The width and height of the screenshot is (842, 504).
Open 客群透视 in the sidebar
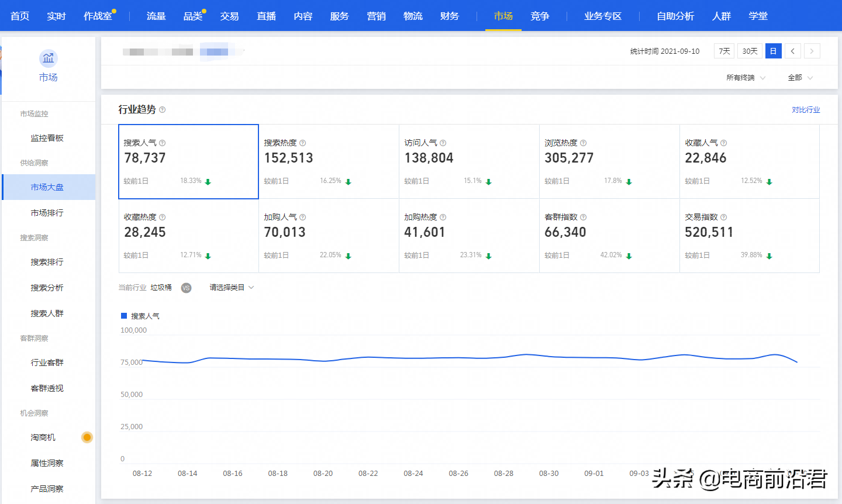pyautogui.click(x=47, y=388)
